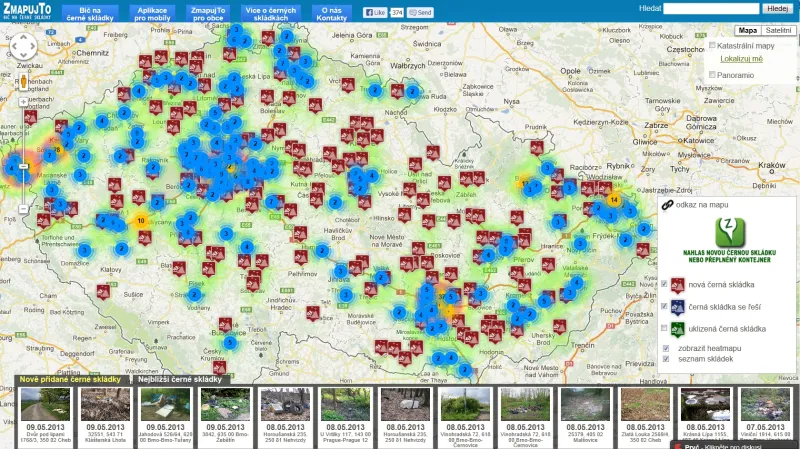Click the Hledat search input field
This screenshot has width=800, height=449.
pyautogui.click(x=711, y=8)
